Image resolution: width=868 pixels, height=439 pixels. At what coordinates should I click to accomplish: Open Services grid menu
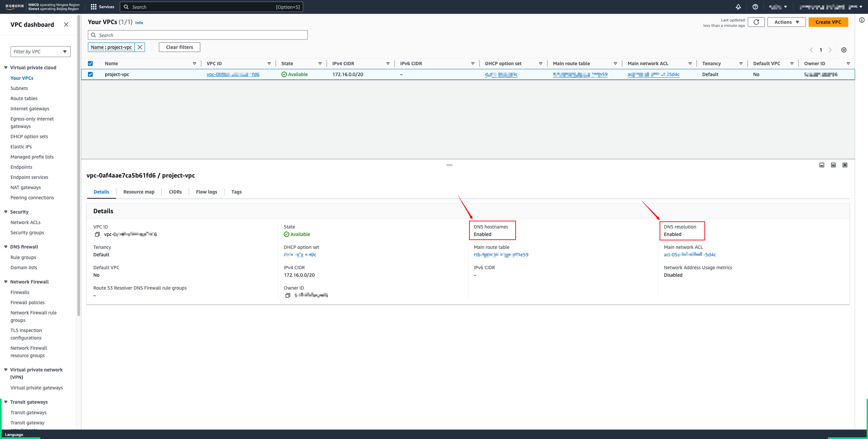point(103,7)
